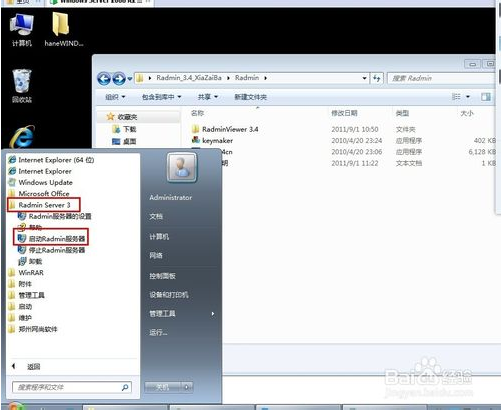The image size is (501, 410).
Task: Open Internet Explorer (64 位) in Start menu
Action: pos(51,160)
